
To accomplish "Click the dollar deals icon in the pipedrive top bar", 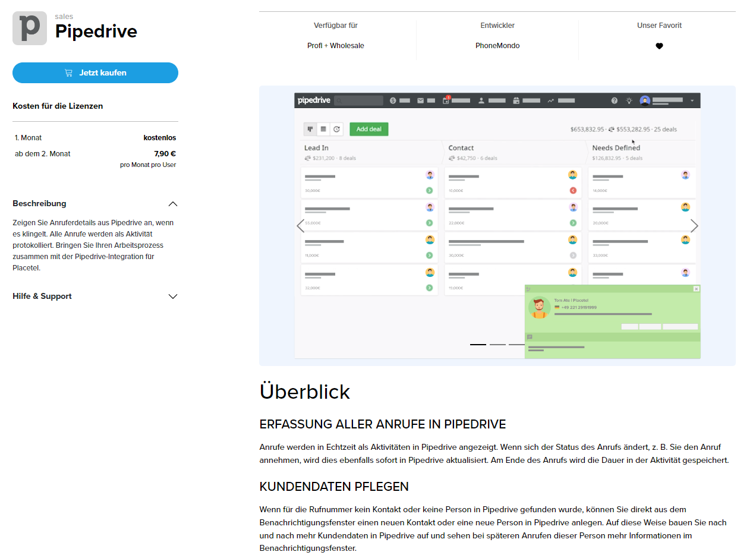I will (x=393, y=101).
